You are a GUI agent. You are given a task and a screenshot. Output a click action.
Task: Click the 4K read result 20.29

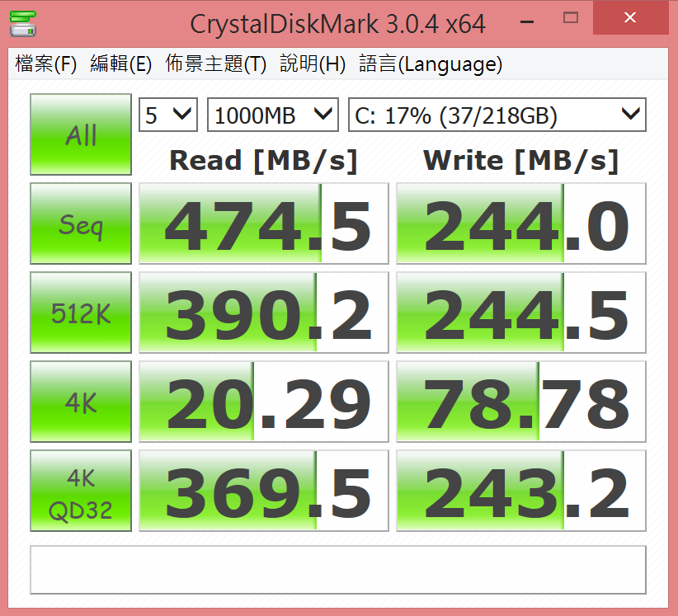263,402
